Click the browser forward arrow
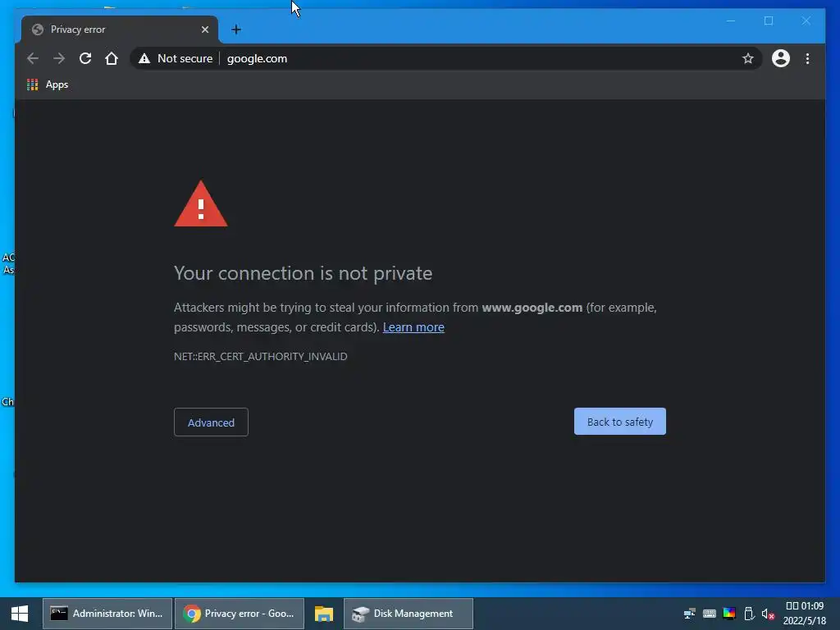 click(x=59, y=58)
